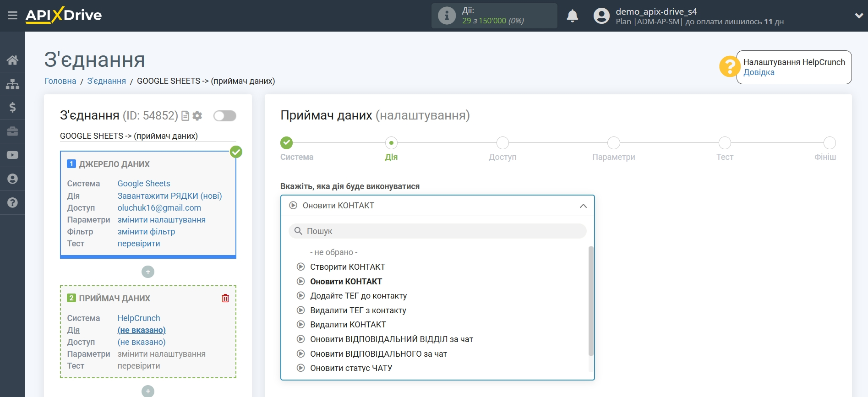
Task: Go to Головна breadcrumb
Action: click(x=60, y=81)
